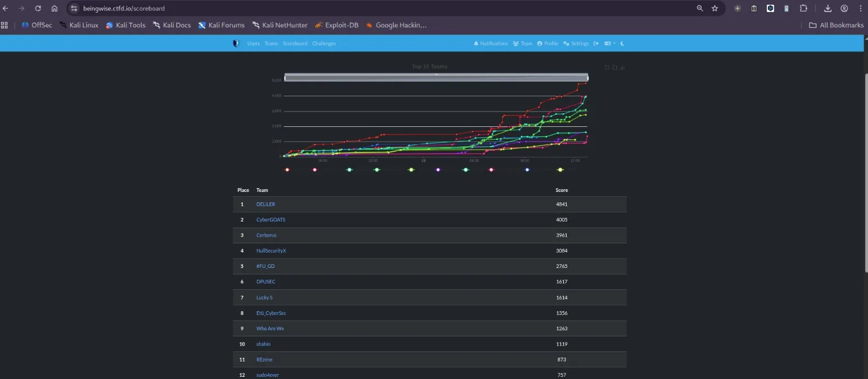
Task: Open the browser home page
Action: coord(54,8)
